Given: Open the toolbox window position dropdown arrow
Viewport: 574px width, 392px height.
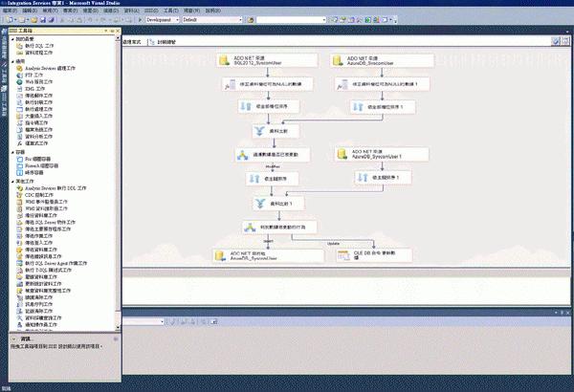Looking at the screenshot, I should [x=106, y=32].
